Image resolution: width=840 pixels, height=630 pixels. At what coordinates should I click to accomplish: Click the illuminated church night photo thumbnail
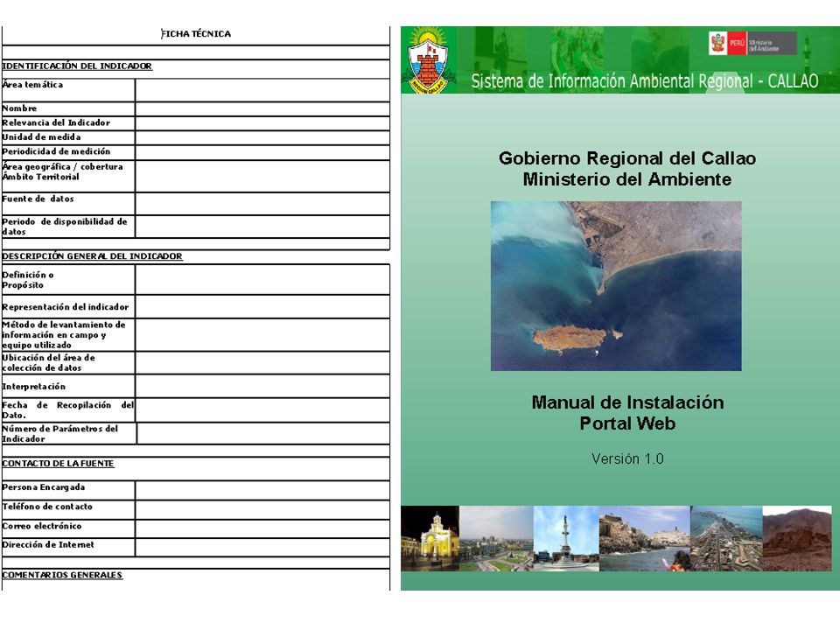(x=430, y=538)
